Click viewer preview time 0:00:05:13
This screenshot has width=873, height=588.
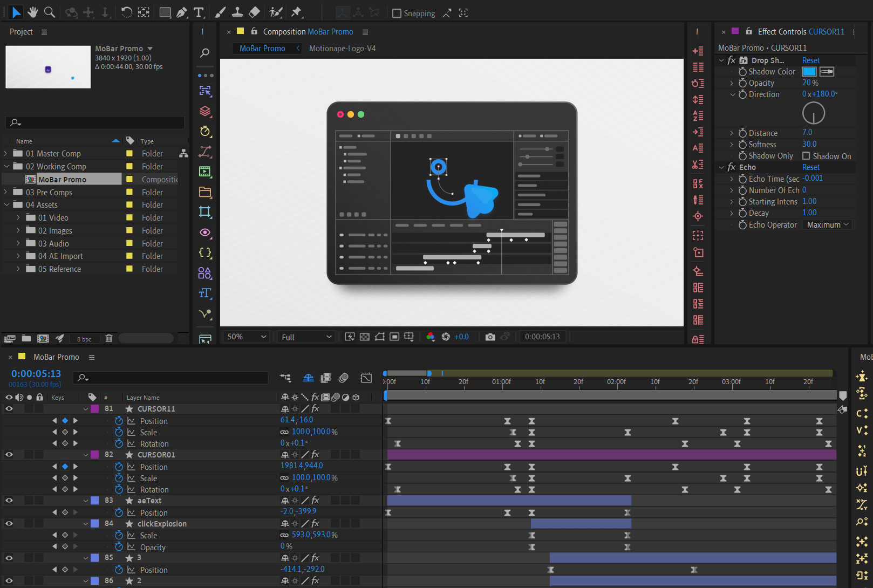(542, 337)
